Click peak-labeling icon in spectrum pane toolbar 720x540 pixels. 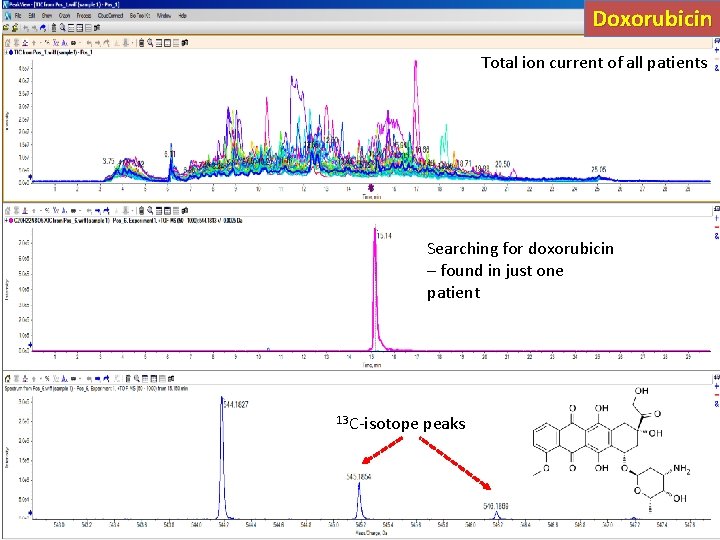64,379
